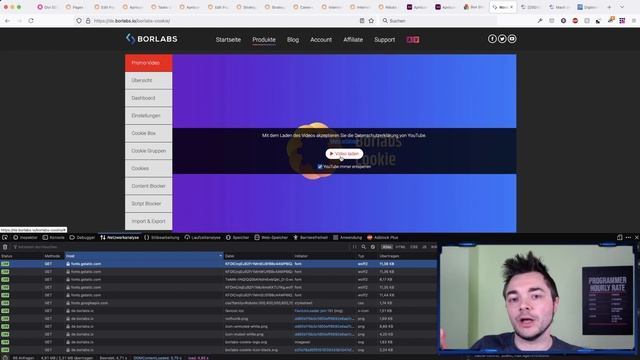
Task: Open Support in site navigation
Action: click(384, 40)
